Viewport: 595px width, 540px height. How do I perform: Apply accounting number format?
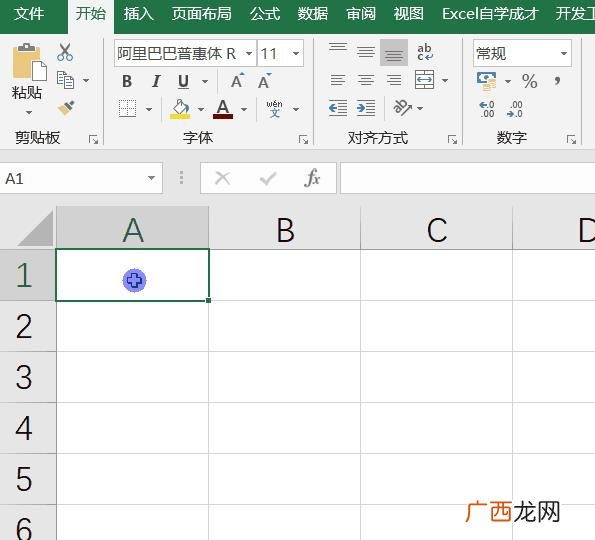click(x=486, y=81)
